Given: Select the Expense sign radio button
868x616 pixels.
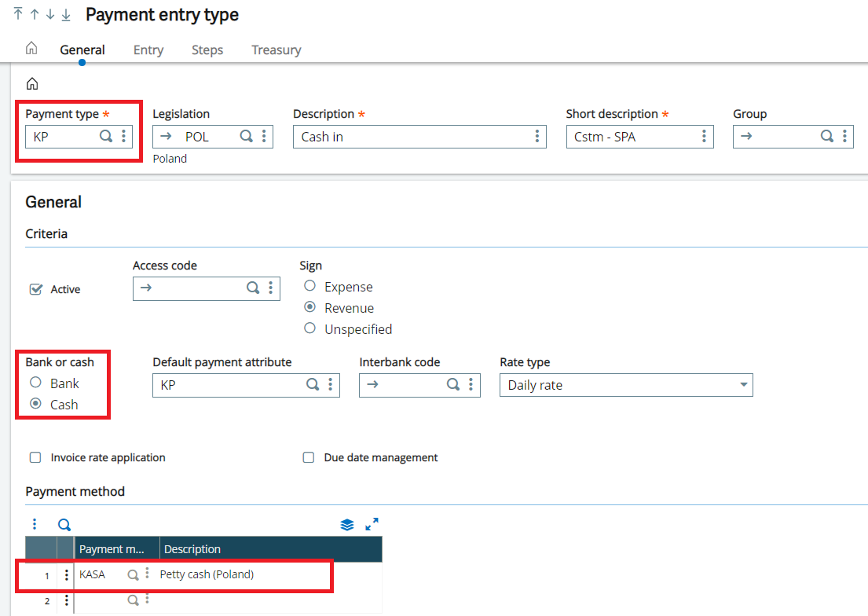Looking at the screenshot, I should [310, 286].
